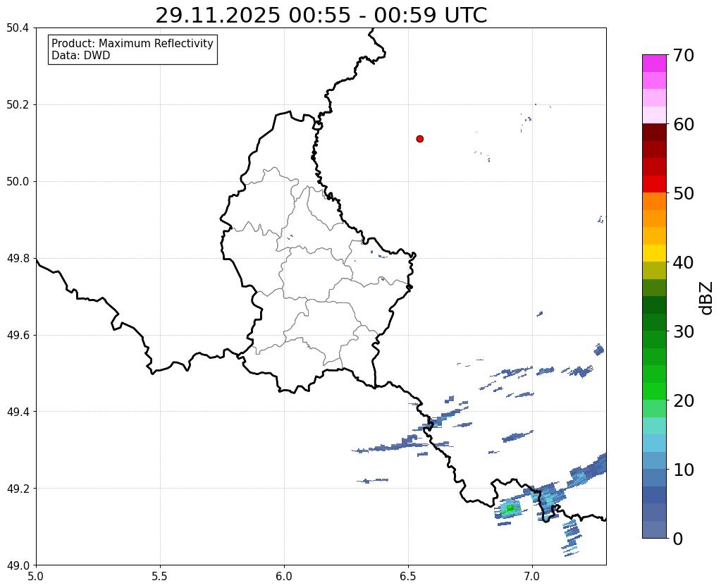The width and height of the screenshot is (721, 588).
Task: Click the y-axis latitude label 49.2
Action: 18,488
